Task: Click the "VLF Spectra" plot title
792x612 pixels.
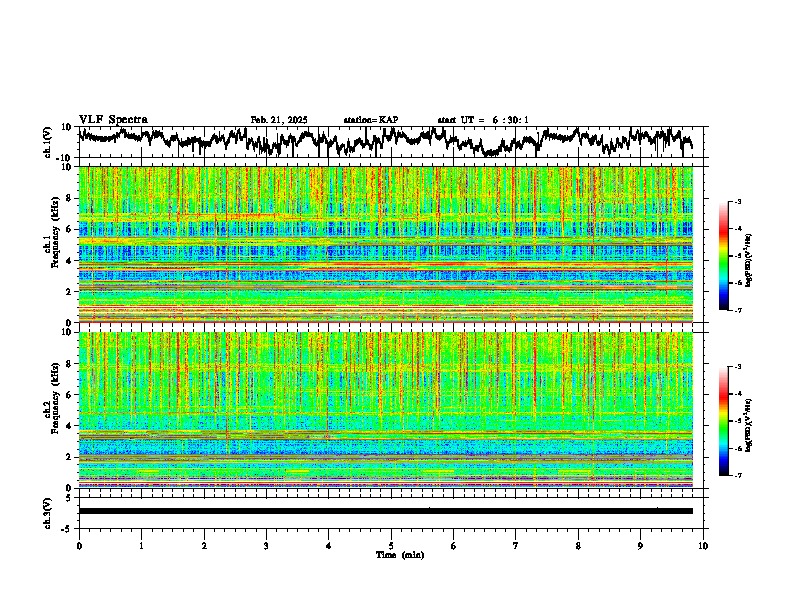Action: 113,120
